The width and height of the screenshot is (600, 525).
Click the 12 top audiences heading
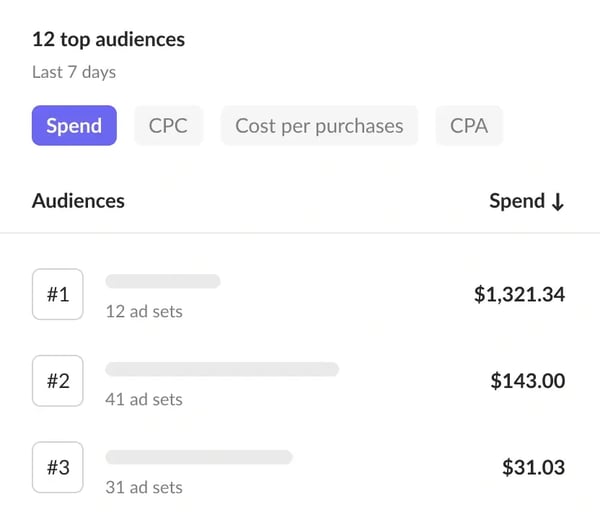point(108,40)
